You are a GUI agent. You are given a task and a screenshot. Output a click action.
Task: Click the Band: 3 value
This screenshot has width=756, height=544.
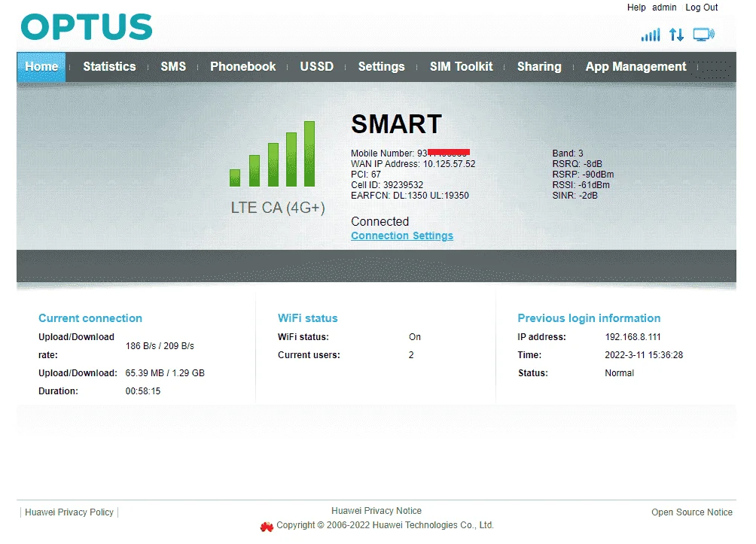click(568, 153)
